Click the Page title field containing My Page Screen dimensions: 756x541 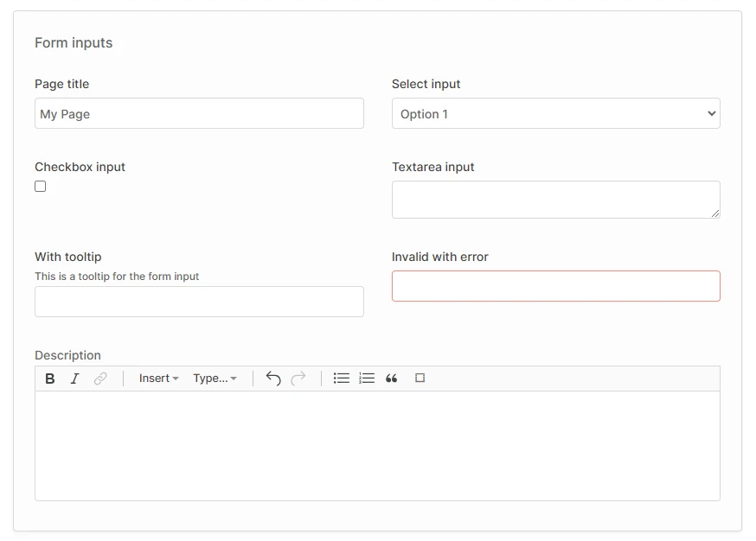199,113
